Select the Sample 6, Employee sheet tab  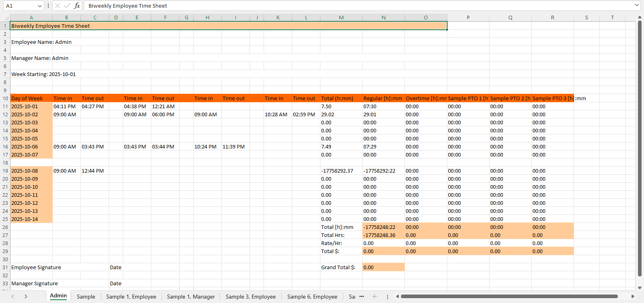coord(312,297)
